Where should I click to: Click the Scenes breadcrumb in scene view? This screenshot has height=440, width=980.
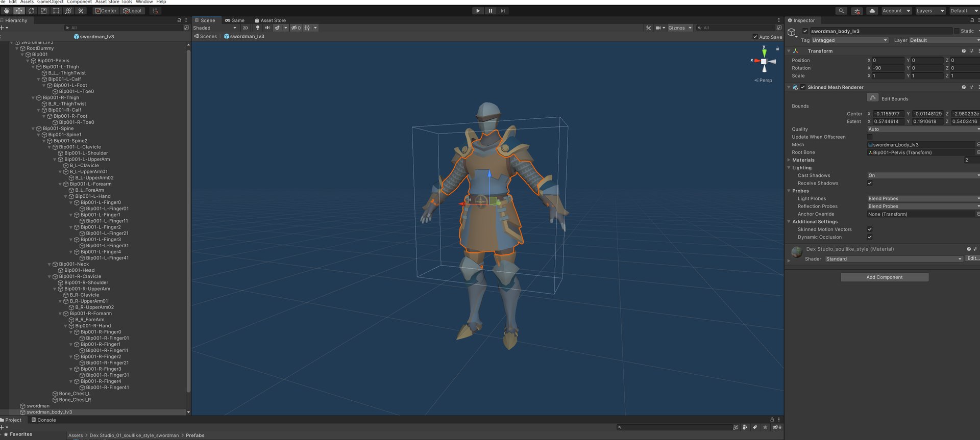[206, 37]
